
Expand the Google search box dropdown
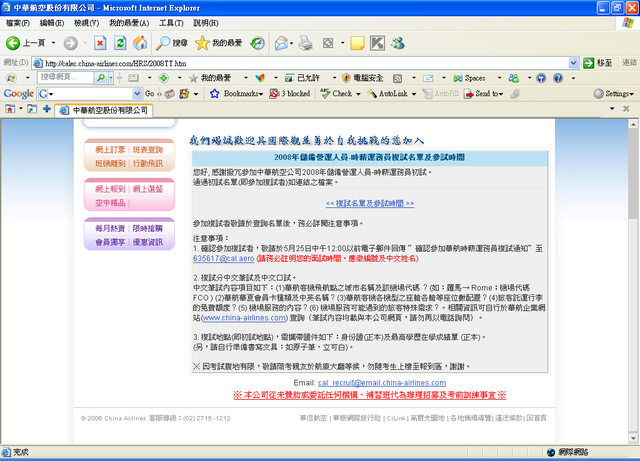(x=137, y=94)
